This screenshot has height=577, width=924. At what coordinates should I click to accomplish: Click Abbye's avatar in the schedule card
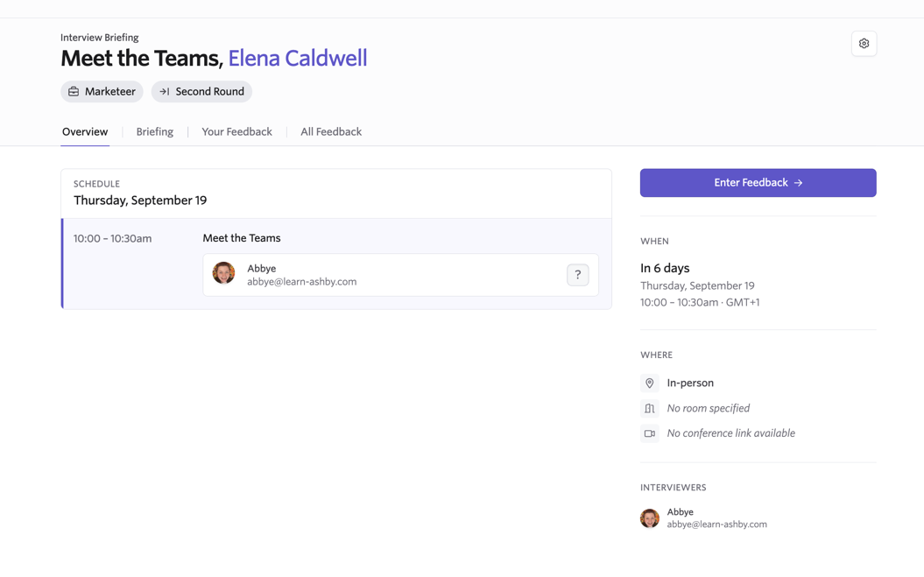224,273
